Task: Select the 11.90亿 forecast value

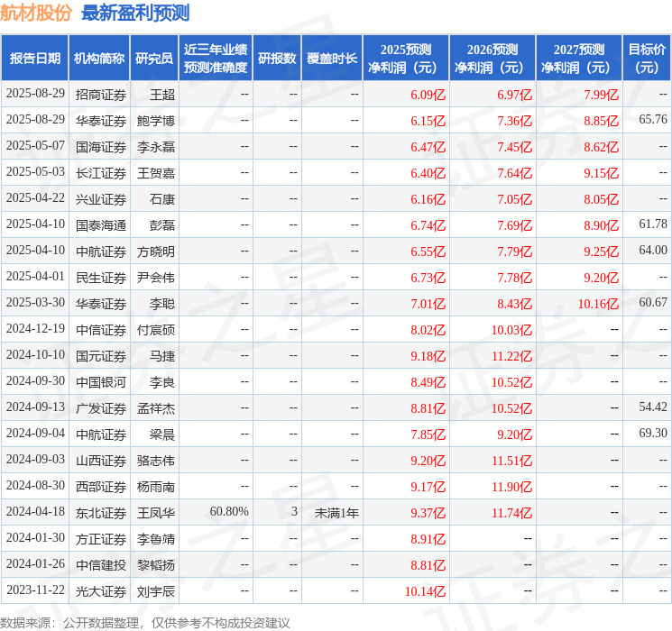Action: point(511,486)
